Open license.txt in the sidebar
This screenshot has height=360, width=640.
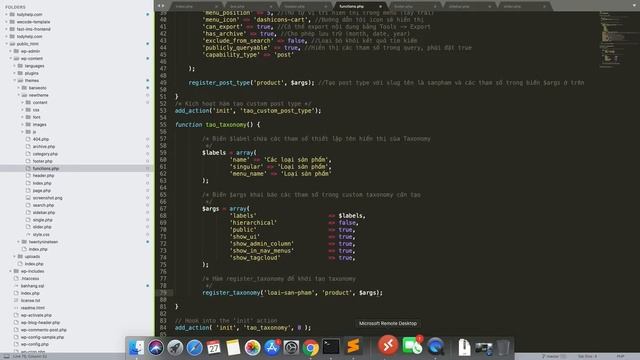pyautogui.click(x=30, y=300)
